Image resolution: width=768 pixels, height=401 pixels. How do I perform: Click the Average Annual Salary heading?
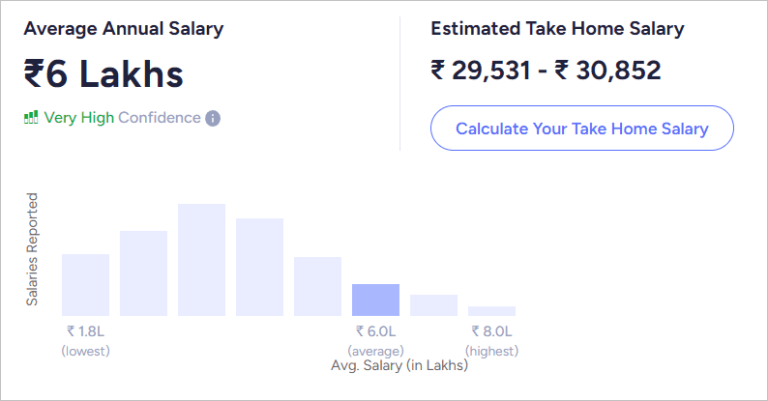click(x=124, y=29)
